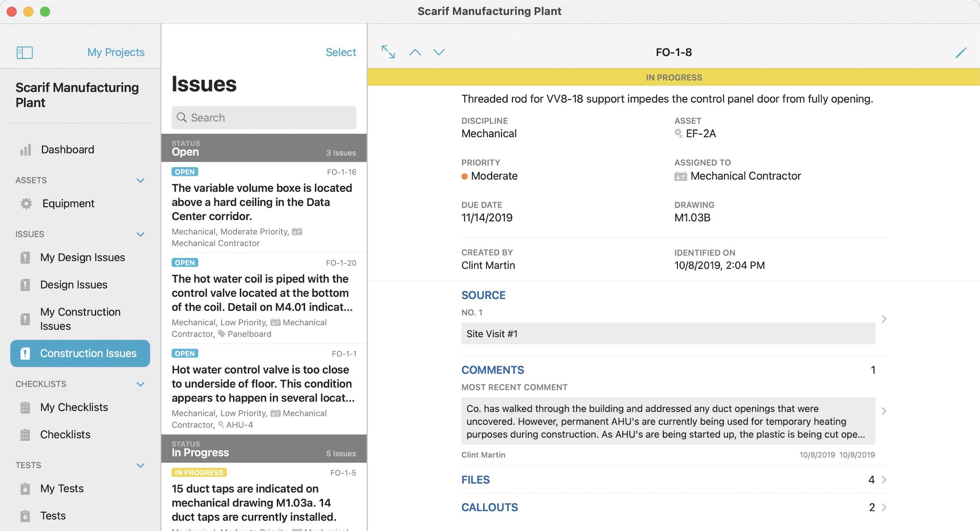This screenshot has height=531, width=980.
Task: Go back to My Projects
Action: [x=116, y=52]
